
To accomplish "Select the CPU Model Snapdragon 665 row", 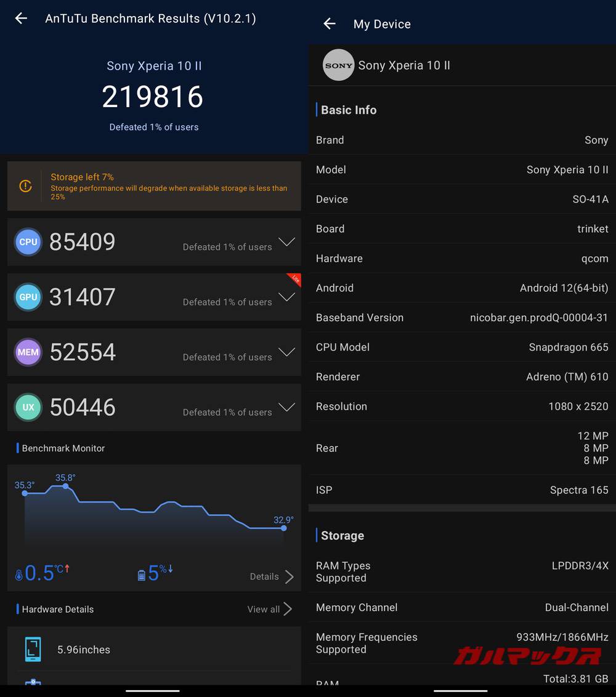I will coord(462,347).
